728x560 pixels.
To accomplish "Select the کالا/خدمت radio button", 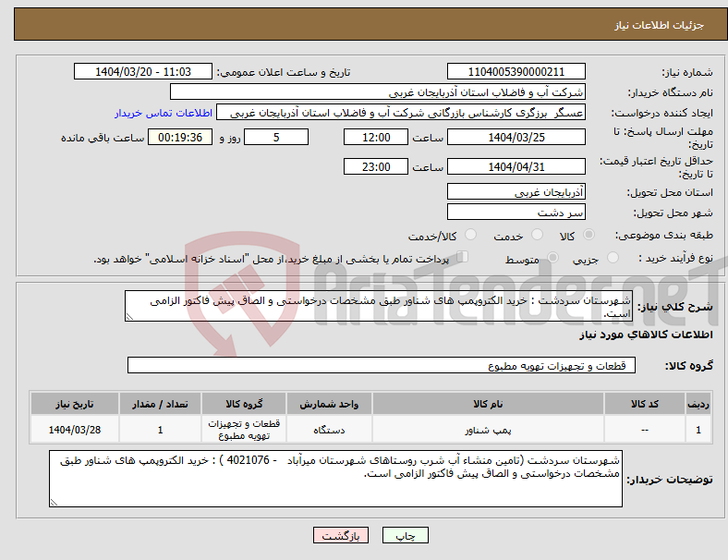I will (470, 235).
